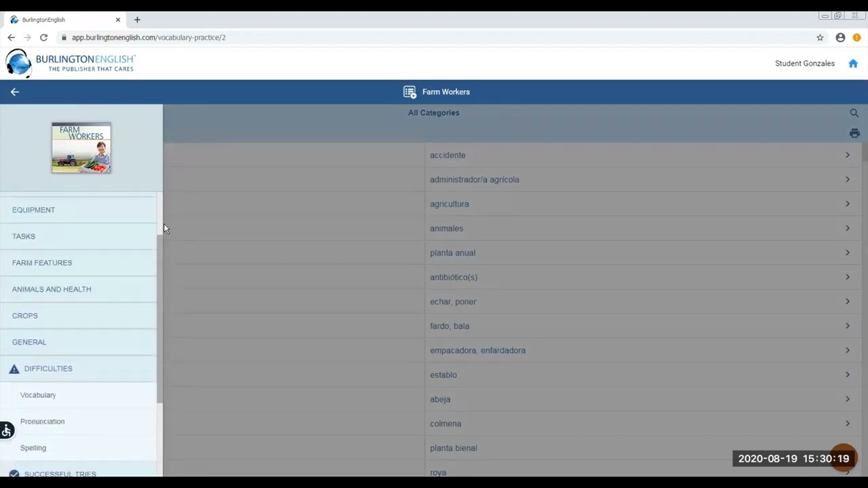The height and width of the screenshot is (488, 868).
Task: Expand the planta anual row chevron
Action: pos(847,253)
